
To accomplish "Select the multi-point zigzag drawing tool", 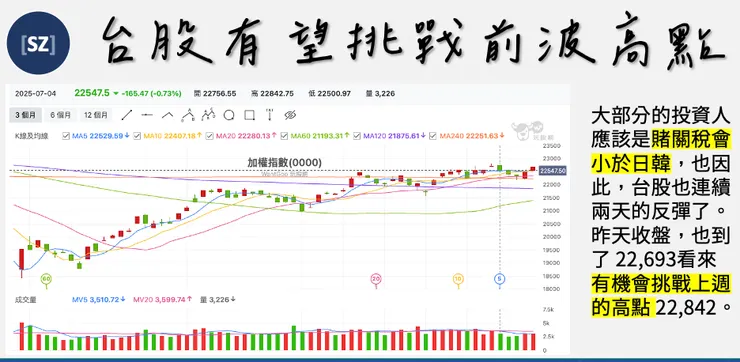I will tap(208, 115).
